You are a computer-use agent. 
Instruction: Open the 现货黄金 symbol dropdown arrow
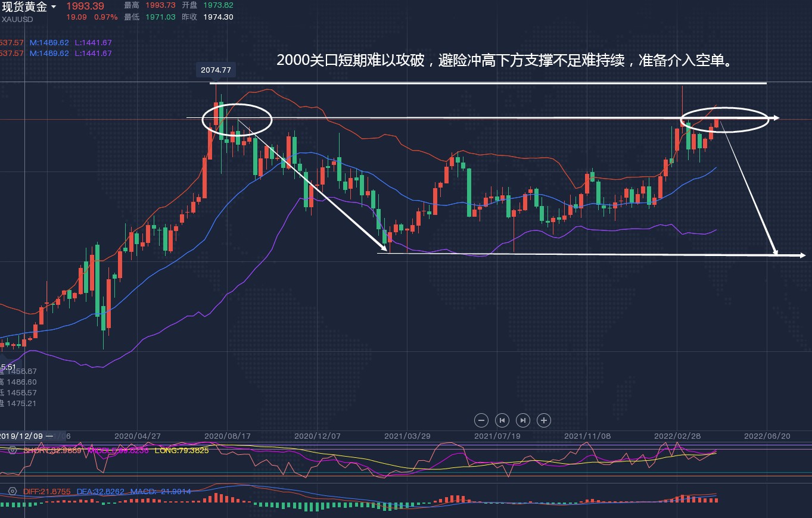[x=54, y=7]
